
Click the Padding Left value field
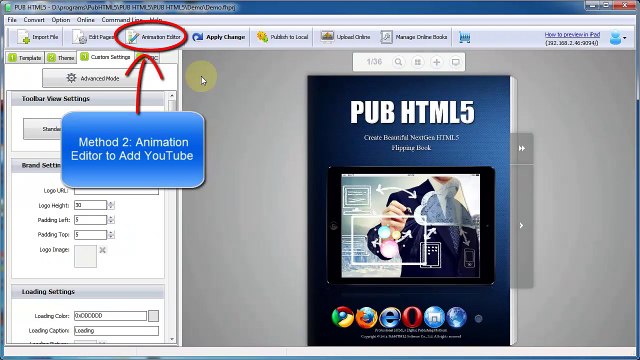pos(90,220)
